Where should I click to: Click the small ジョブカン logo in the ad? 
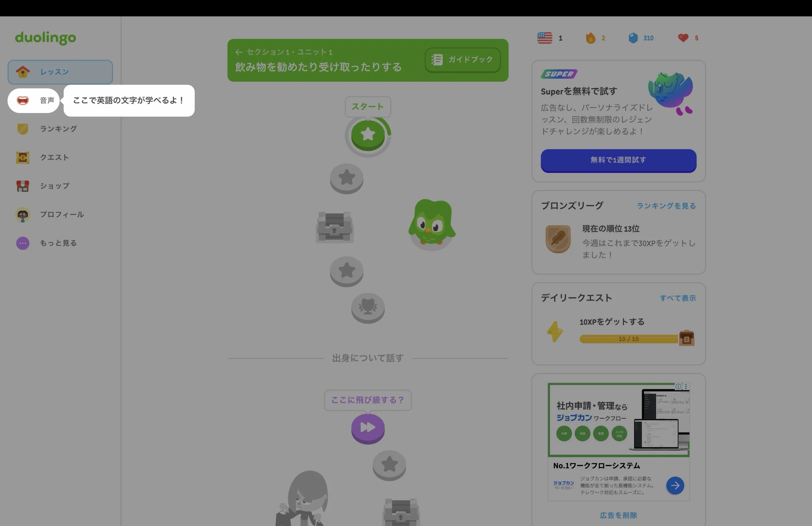[x=564, y=485]
